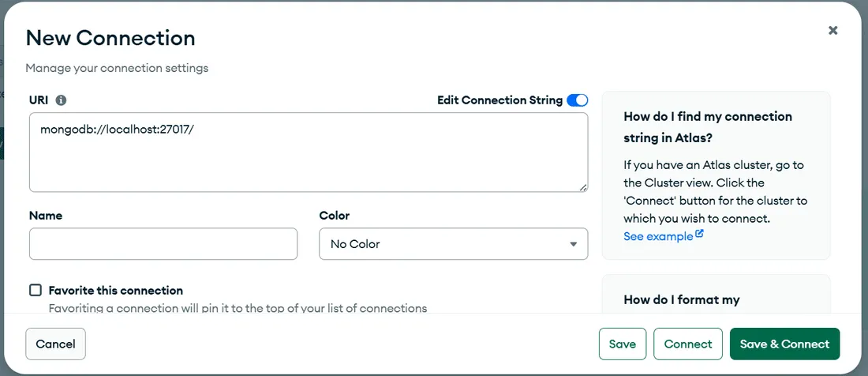Click the resize handle of the URI box
Viewport: 868px width, 376px height.
pyautogui.click(x=583, y=187)
